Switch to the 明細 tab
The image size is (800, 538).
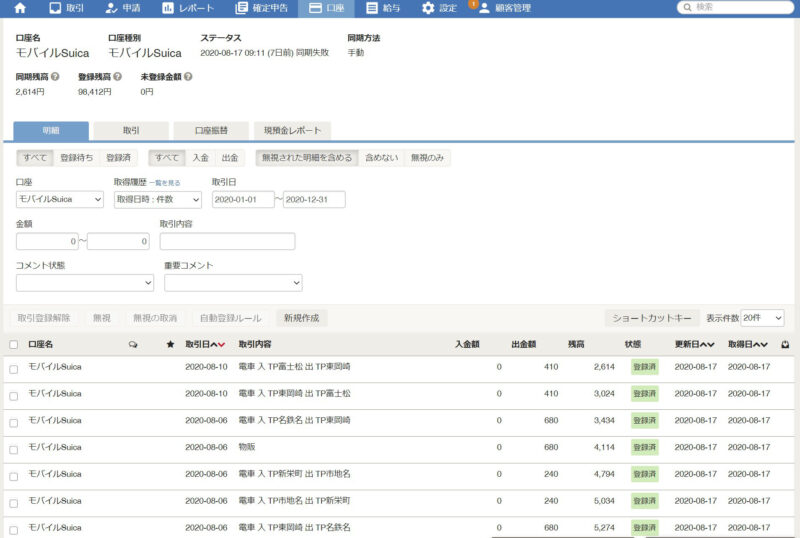point(51,131)
